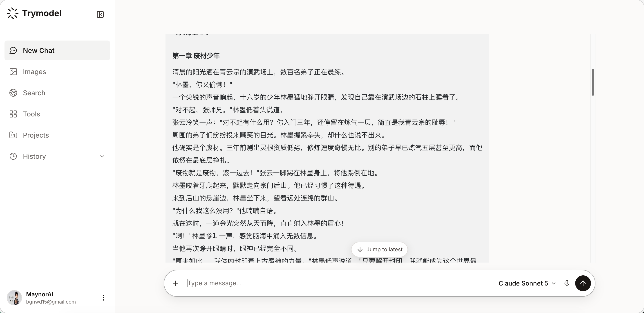Click the MaynorAI account name

point(40,294)
